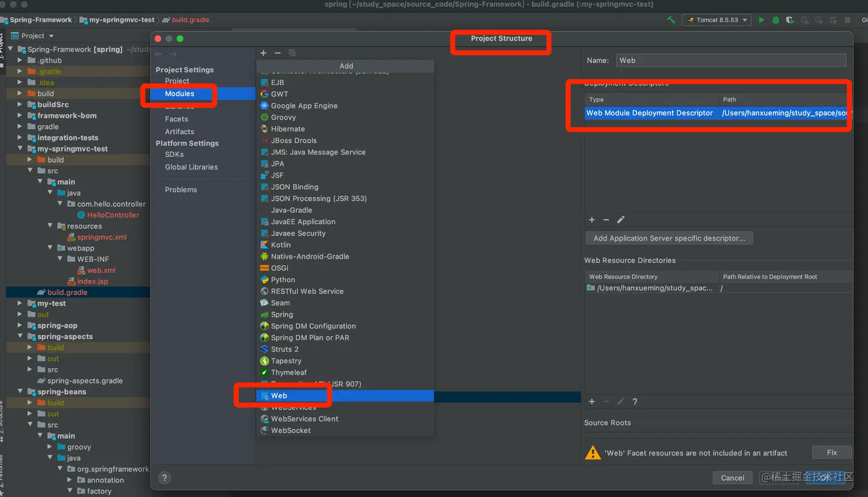Screen dimensions: 868x497
Task: Run with coverage shield icon
Action: [x=790, y=20]
